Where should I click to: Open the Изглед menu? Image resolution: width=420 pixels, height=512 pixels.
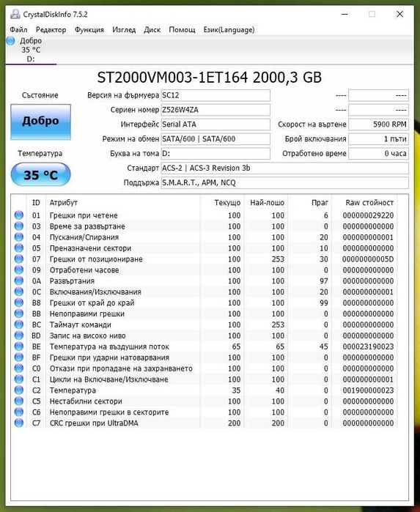coord(124,30)
